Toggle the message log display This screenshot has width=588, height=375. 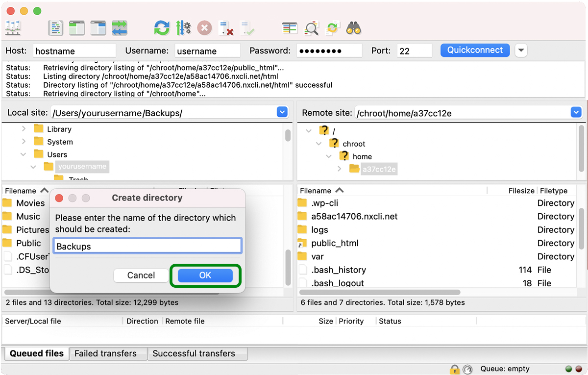pos(56,28)
